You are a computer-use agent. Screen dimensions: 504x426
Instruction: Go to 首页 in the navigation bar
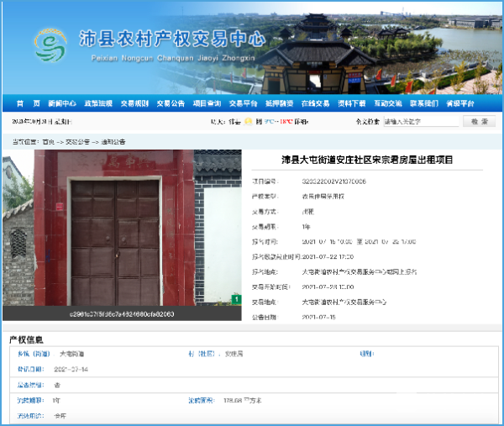click(x=28, y=103)
